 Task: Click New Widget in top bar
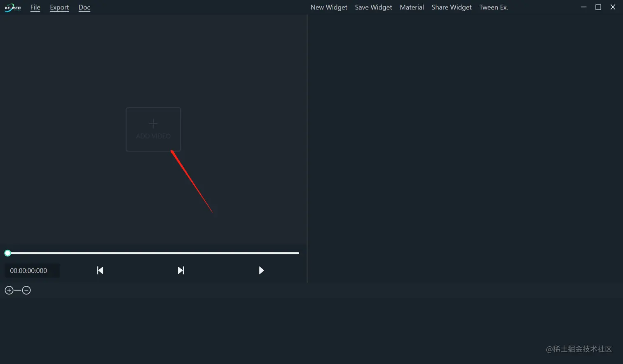click(x=329, y=7)
